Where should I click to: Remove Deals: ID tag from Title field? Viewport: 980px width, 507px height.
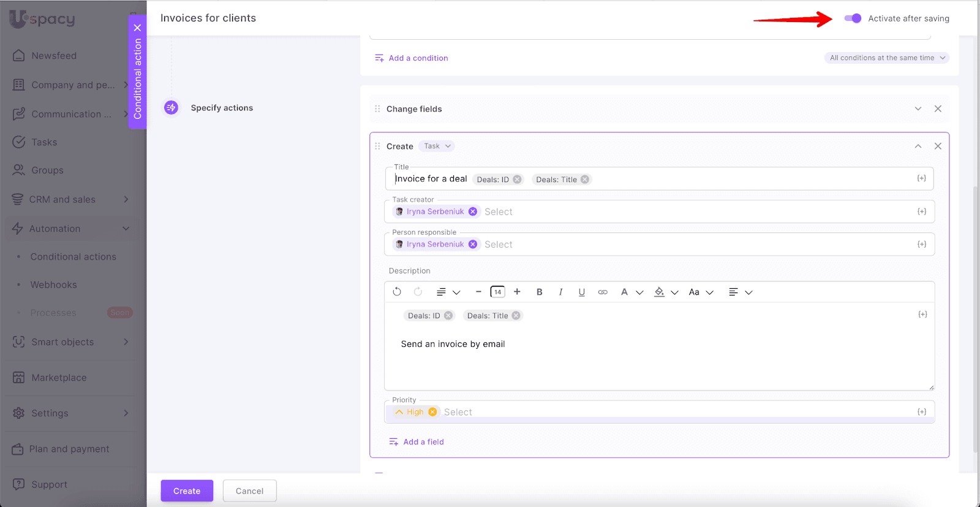[517, 180]
